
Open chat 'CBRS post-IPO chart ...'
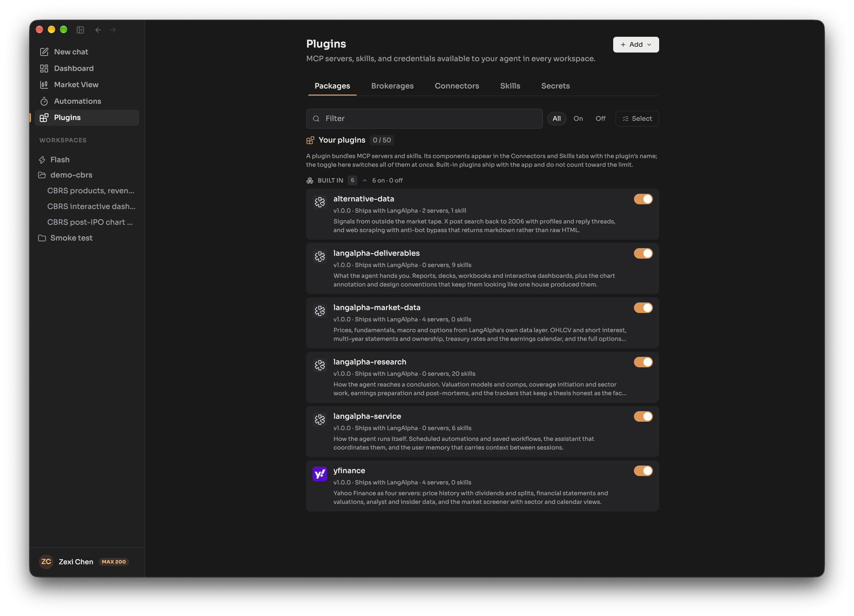pos(90,222)
